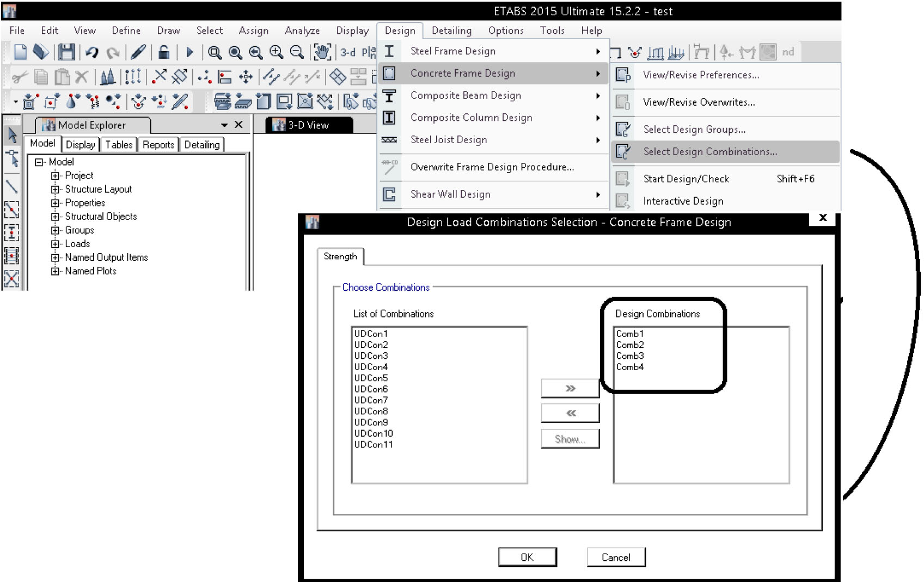
Task: Select the Strength tab in dialog
Action: [x=340, y=256]
